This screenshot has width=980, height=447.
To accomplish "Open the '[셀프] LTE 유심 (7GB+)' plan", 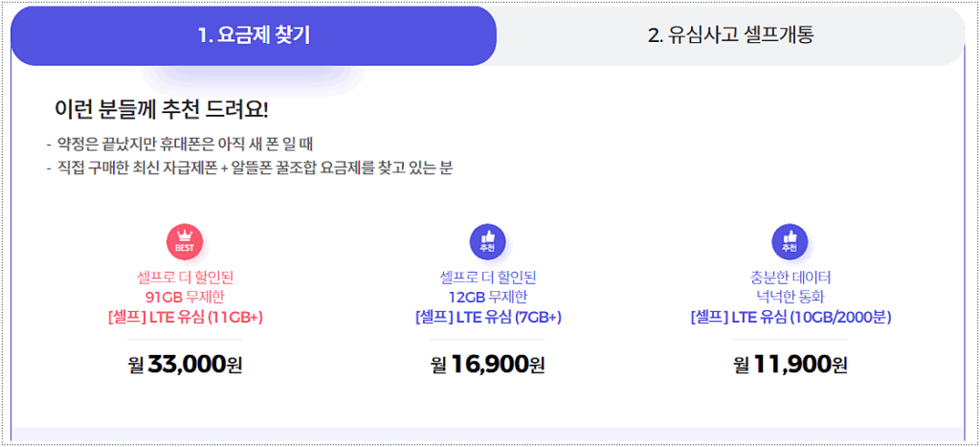I will (x=487, y=317).
